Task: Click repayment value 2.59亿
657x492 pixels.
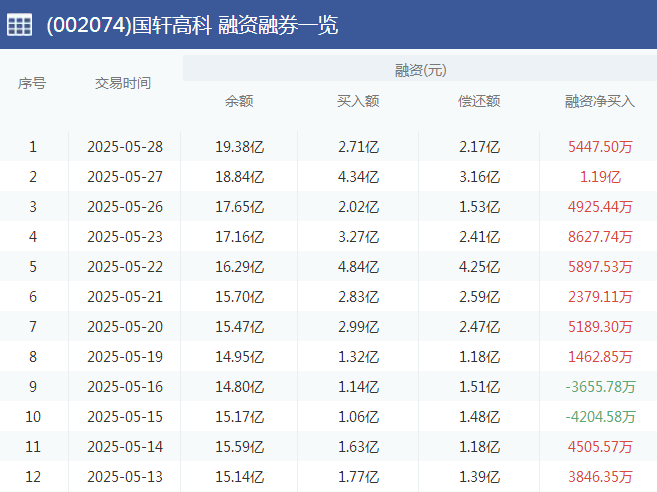Action: pyautogui.click(x=479, y=297)
